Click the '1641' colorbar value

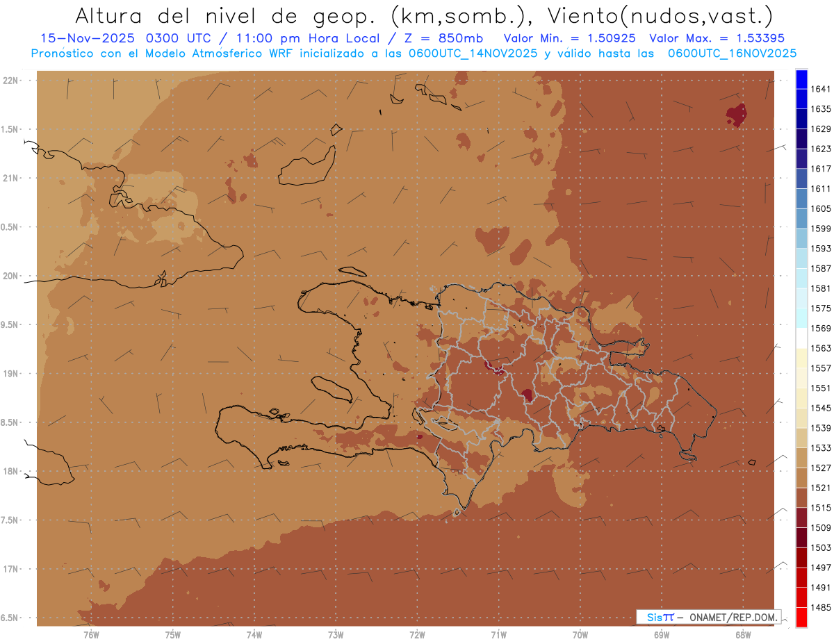point(821,89)
